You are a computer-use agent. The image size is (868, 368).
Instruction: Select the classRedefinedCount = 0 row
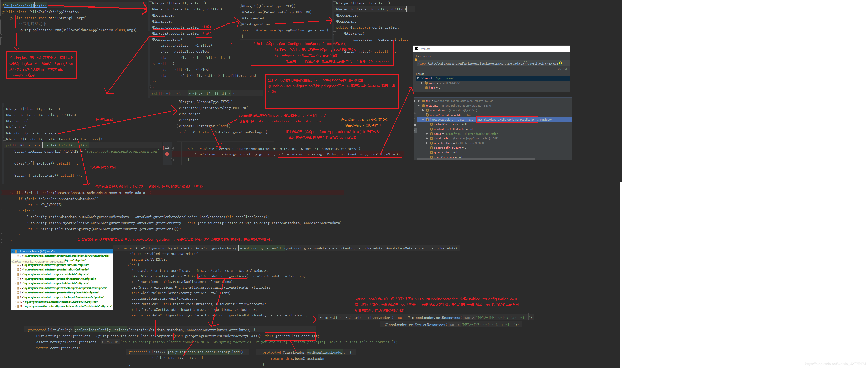click(x=495, y=148)
